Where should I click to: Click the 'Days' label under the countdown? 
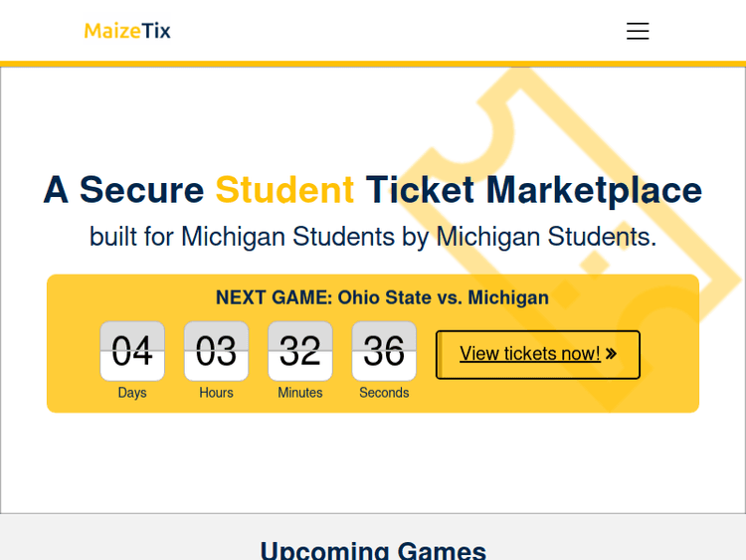pos(132,393)
